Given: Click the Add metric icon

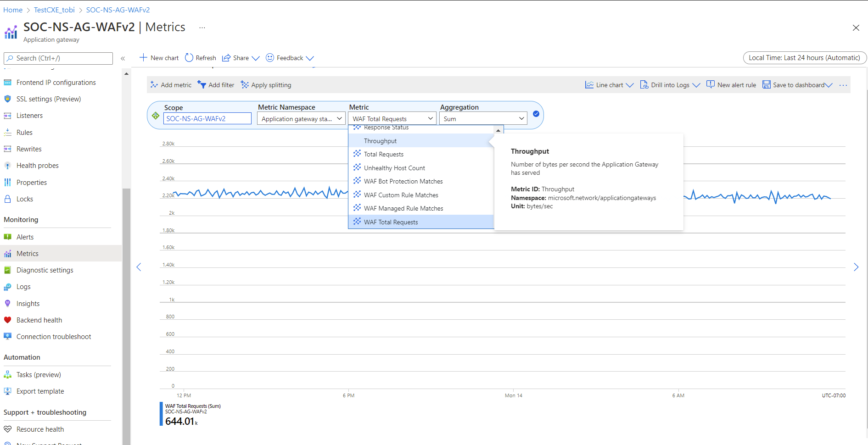Looking at the screenshot, I should [154, 85].
